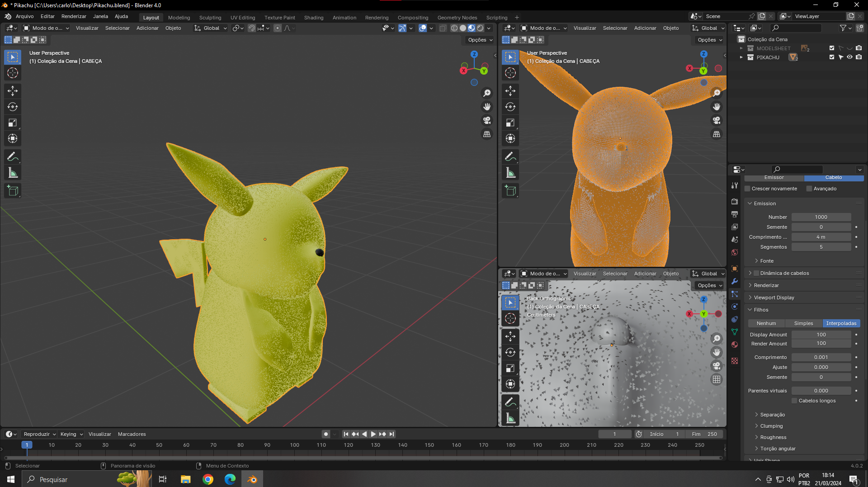Switch to the Sculpting workspace tab
Screen dimensions: 868x487
tap(210, 18)
